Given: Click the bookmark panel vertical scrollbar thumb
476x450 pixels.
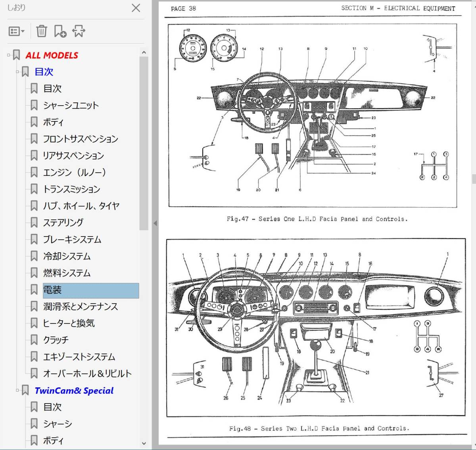Looking at the screenshot, I should tap(144, 143).
